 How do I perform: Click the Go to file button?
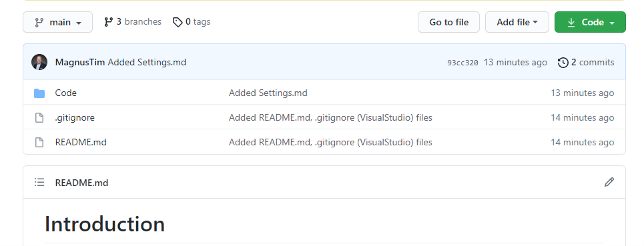pos(449,22)
